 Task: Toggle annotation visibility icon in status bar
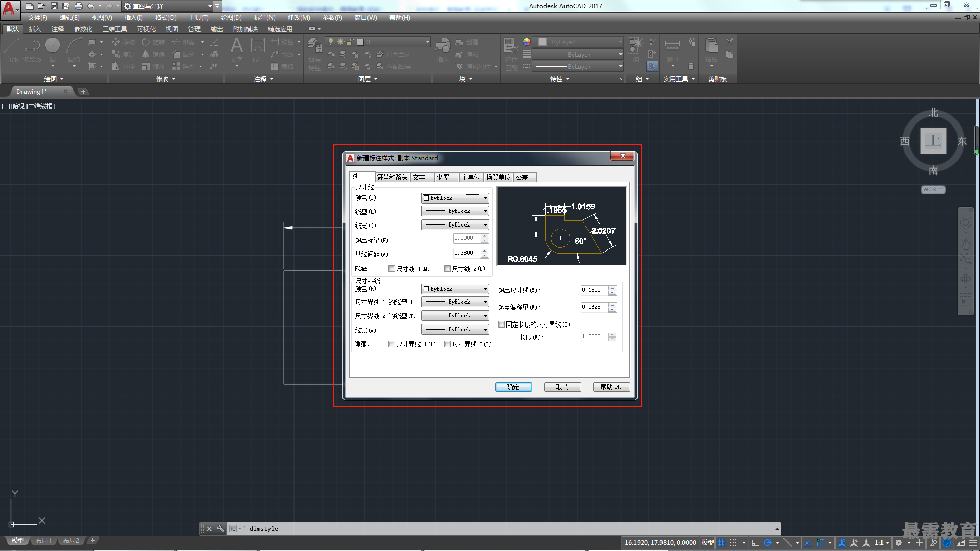842,543
